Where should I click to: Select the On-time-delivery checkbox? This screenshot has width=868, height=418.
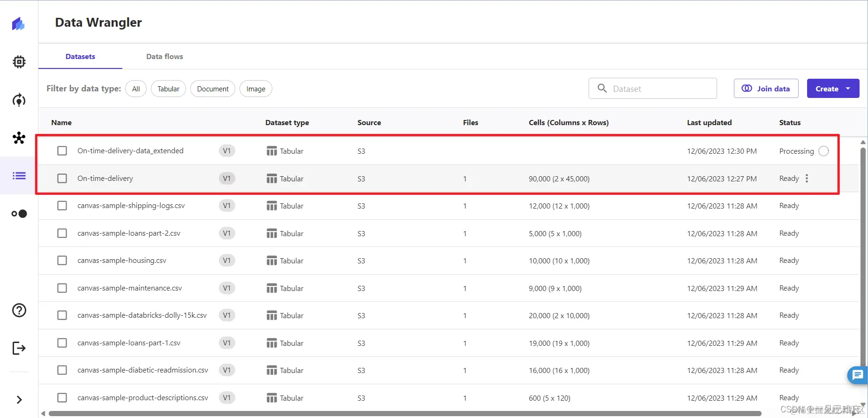click(62, 178)
